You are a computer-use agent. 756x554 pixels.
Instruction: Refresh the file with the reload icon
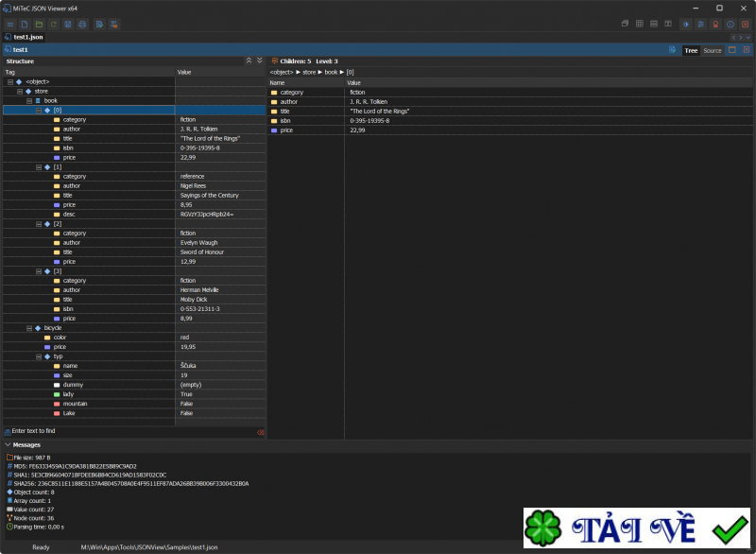(53, 25)
